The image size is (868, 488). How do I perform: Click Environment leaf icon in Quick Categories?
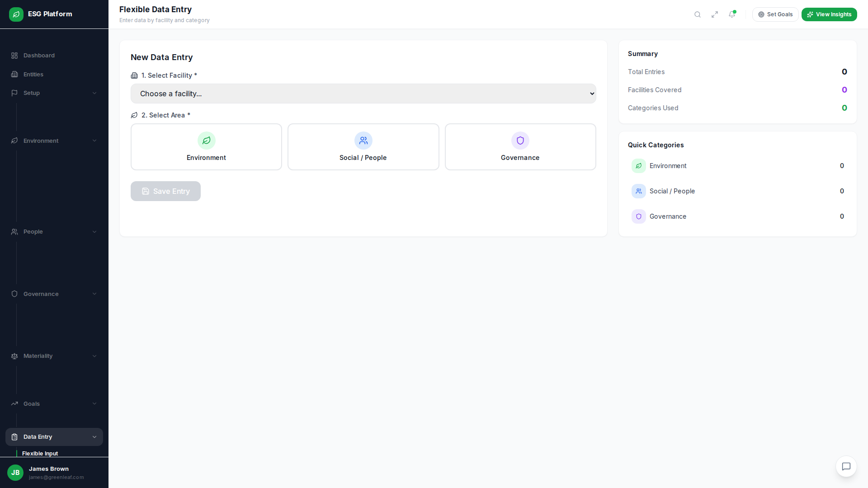[639, 166]
